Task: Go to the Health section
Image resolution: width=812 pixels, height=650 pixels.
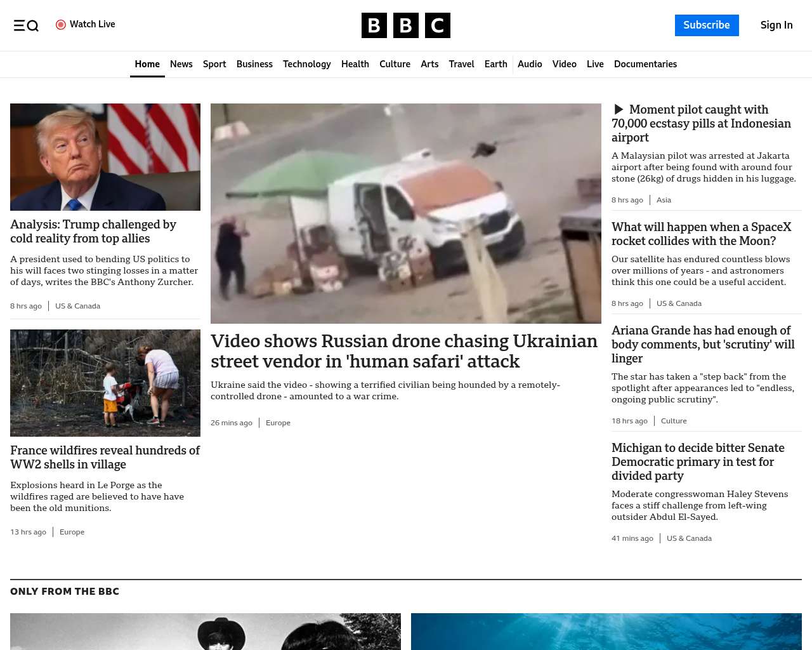Action: (355, 64)
